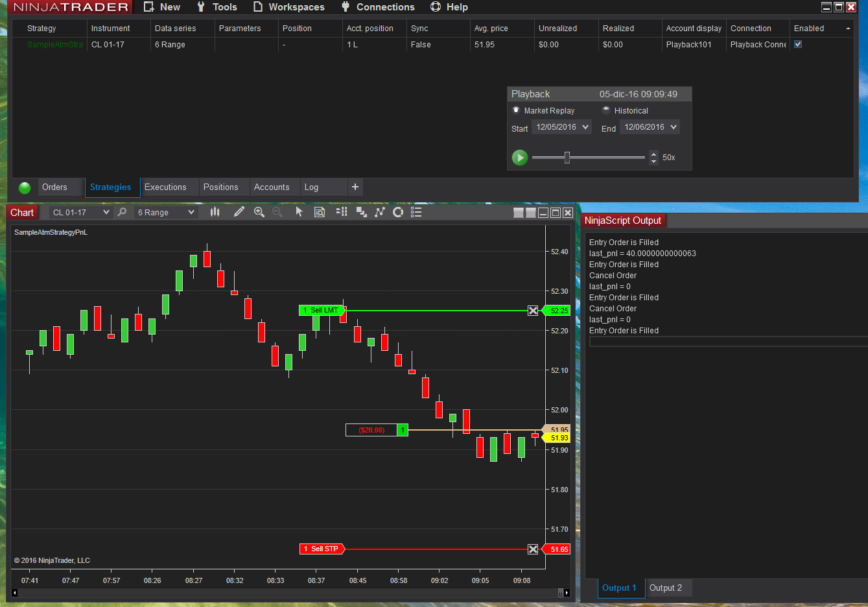The height and width of the screenshot is (607, 868).
Task: Select the drawing tools pencil icon
Action: (x=239, y=212)
